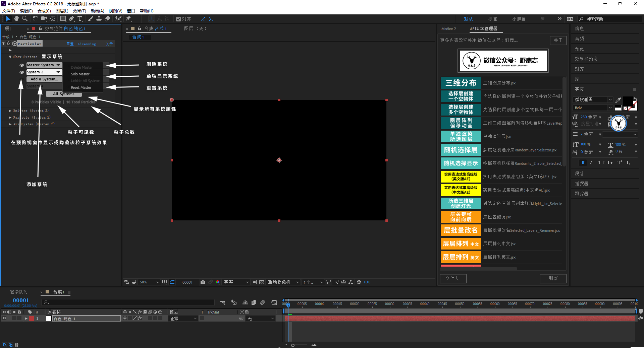Open the Graph Editor in timeline
The width and height of the screenshot is (644, 348).
point(274,302)
